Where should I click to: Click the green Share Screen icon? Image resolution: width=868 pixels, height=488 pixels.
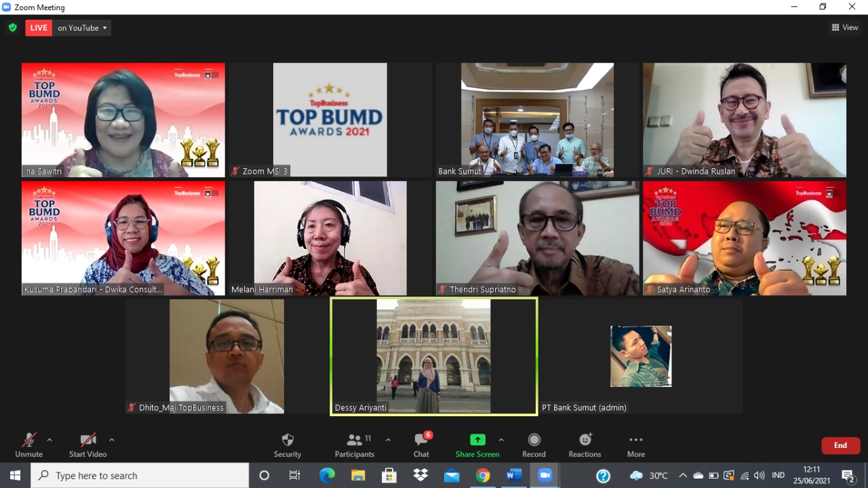coord(477,440)
